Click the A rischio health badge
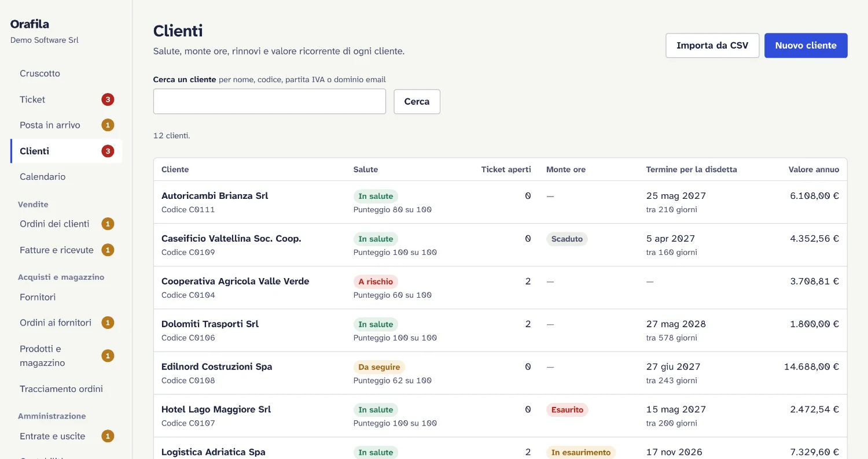The image size is (868, 459). (x=376, y=282)
